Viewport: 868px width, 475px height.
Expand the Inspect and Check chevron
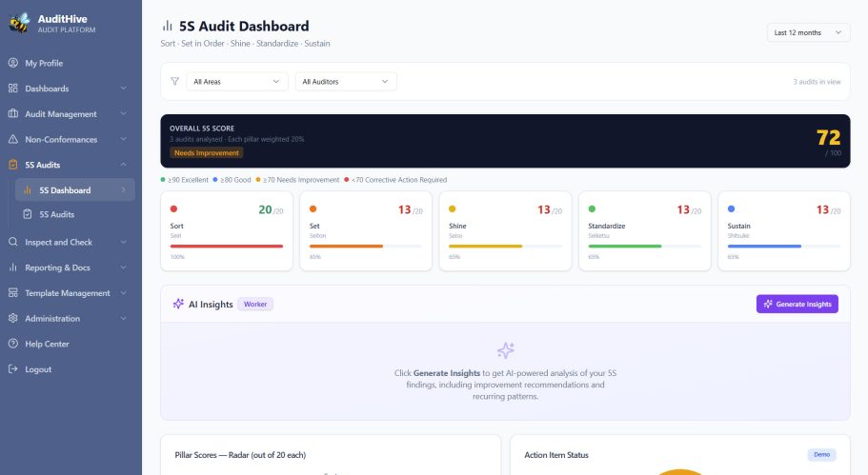tap(124, 242)
